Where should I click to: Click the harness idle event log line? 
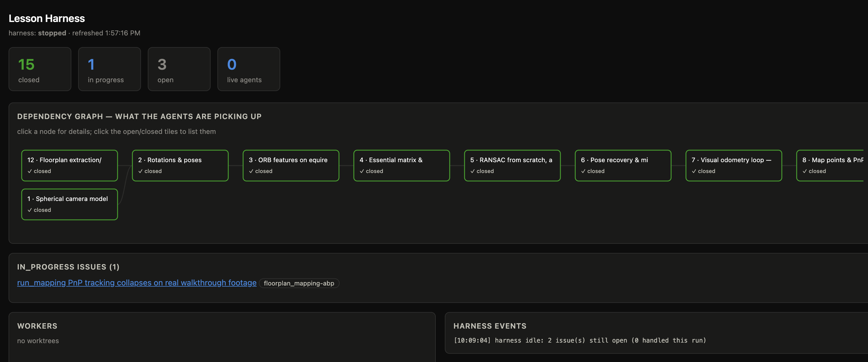pyautogui.click(x=580, y=340)
